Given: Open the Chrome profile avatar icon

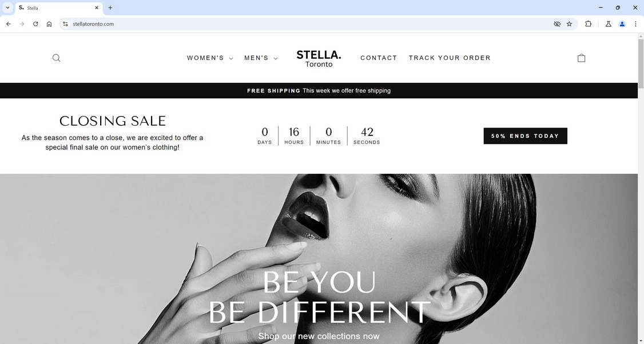Looking at the screenshot, I should pos(622,24).
